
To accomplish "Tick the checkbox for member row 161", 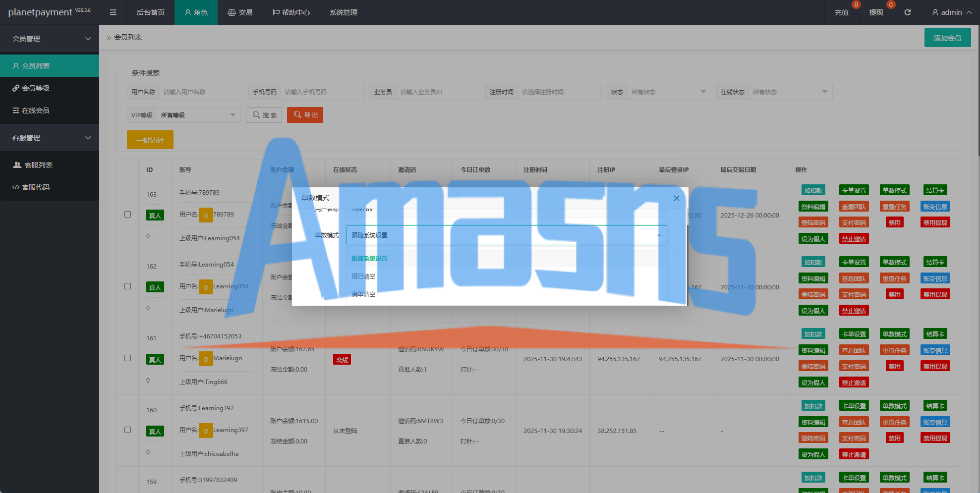I will (127, 358).
